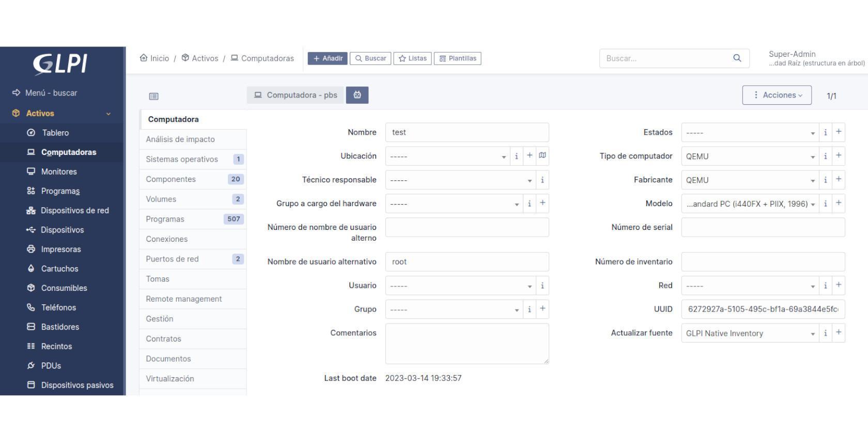Click the map icon beside Ubicación
Screen dimensions: 868x434
[542, 156]
